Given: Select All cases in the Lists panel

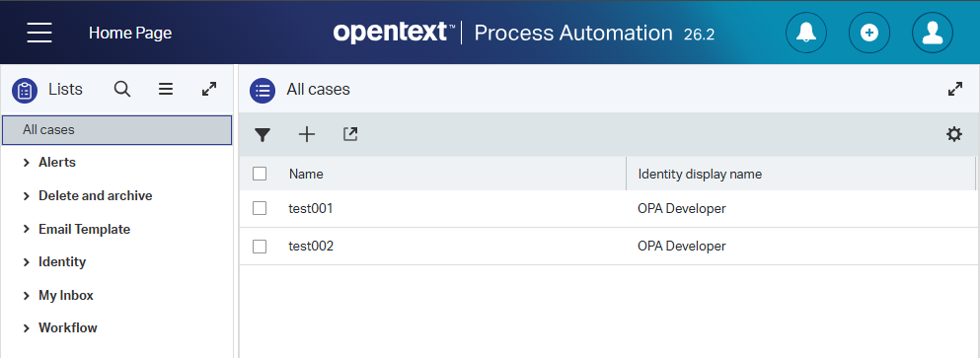Looking at the screenshot, I should click(116, 130).
